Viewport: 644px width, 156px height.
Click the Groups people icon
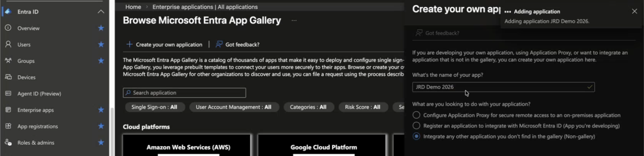[8, 61]
